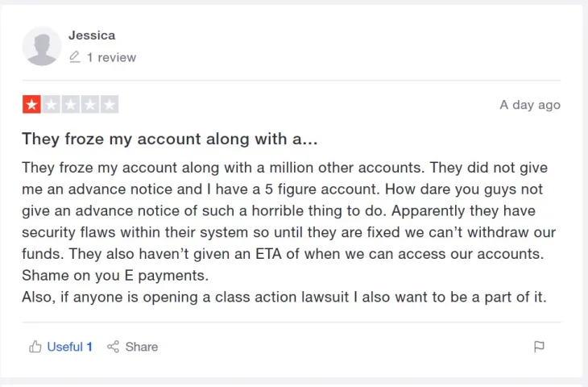
Task: Click Jessica's profile avatar picture
Action: tap(42, 46)
